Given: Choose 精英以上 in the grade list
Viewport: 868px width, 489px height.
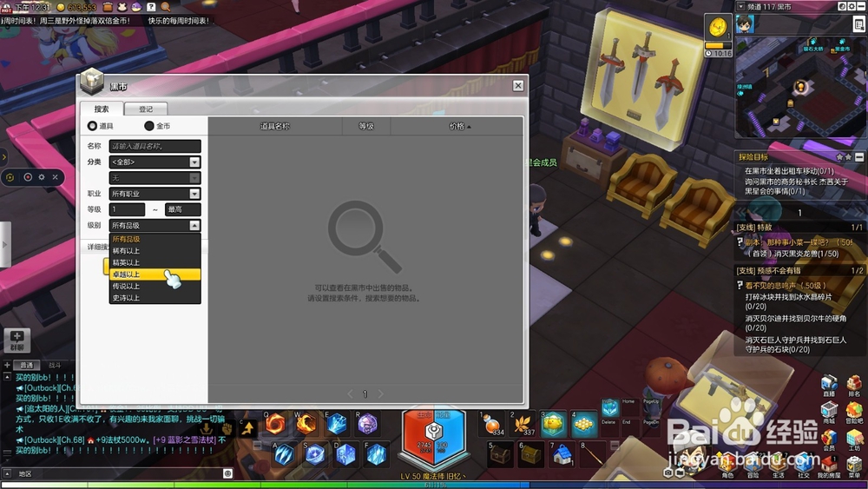Looking at the screenshot, I should click(155, 262).
